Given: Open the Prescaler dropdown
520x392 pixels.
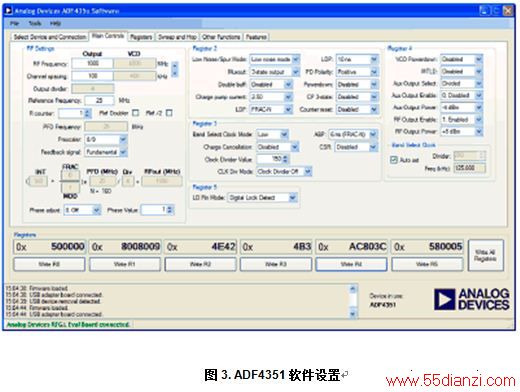Looking at the screenshot, I should coord(123,139).
